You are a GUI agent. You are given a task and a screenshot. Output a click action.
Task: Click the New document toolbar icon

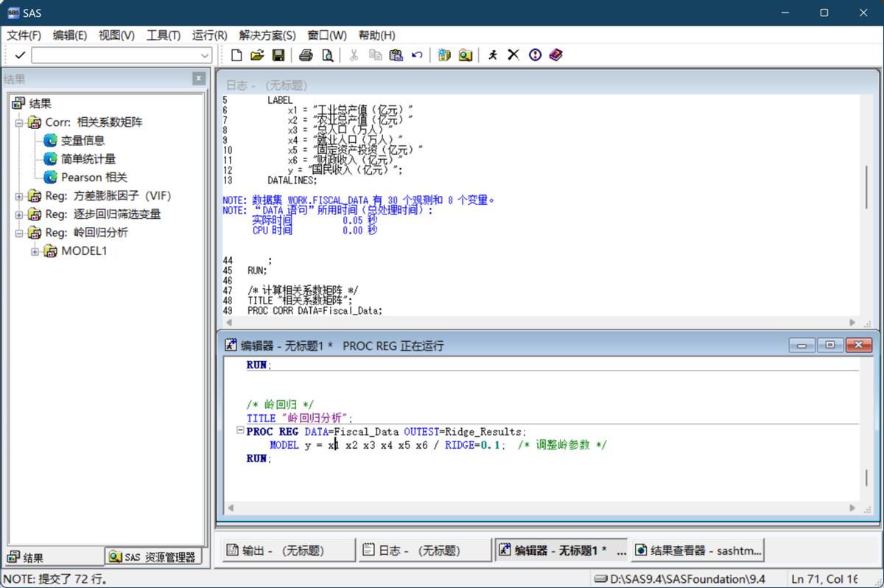coord(236,55)
